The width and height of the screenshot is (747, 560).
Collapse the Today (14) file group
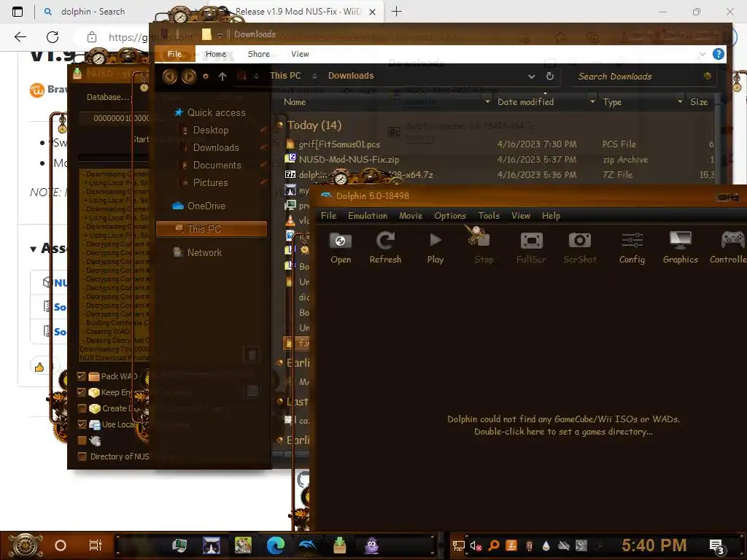[x=280, y=125]
